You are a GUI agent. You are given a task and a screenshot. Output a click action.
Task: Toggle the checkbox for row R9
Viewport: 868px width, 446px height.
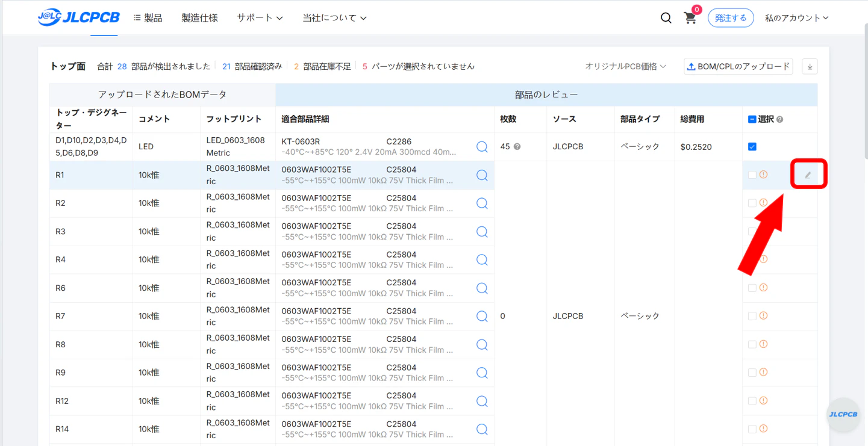(752, 373)
